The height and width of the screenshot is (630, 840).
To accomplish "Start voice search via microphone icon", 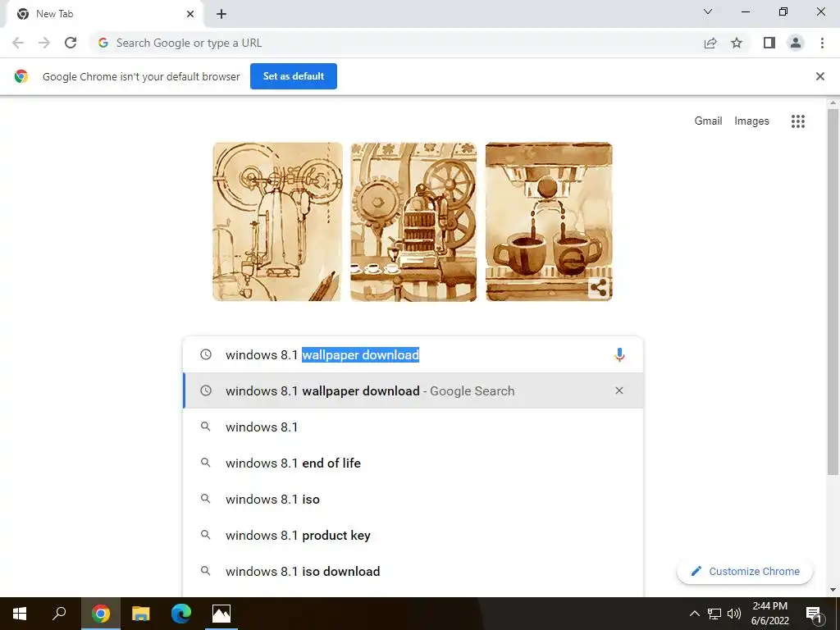I will pyautogui.click(x=619, y=354).
